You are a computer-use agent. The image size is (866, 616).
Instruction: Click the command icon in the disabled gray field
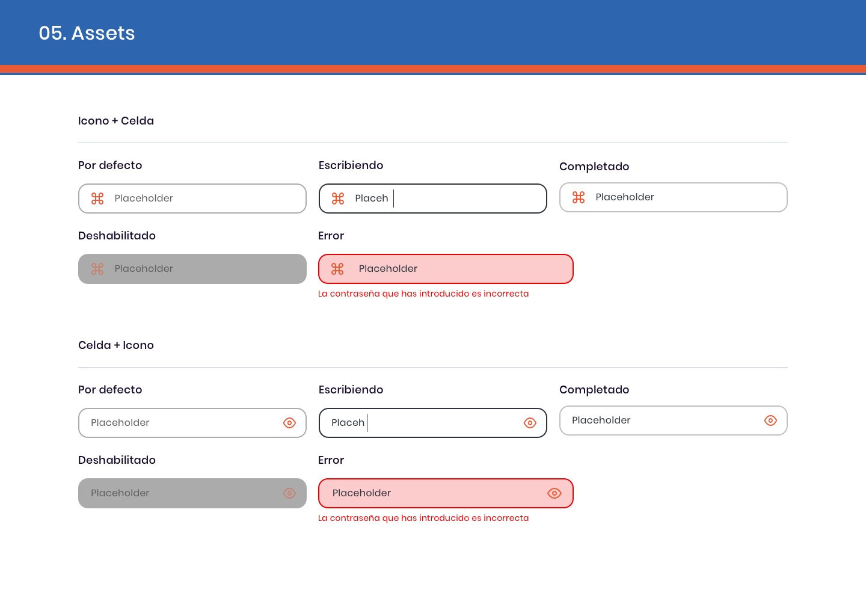tap(97, 269)
